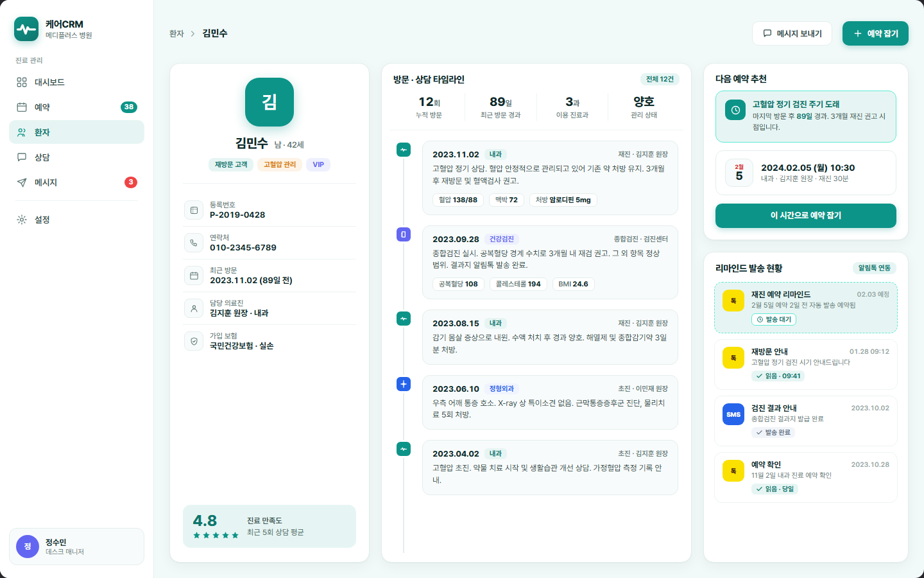
Task: Open 예약 in the sidebar
Action: (76, 107)
